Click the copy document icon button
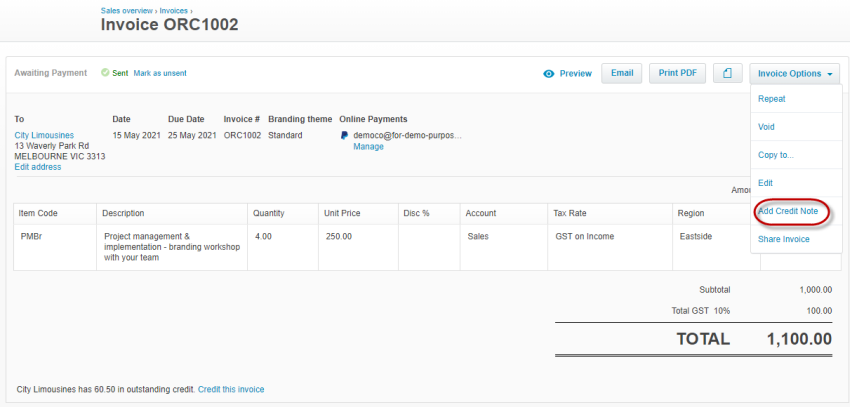This screenshot has height=407, width=850. [x=727, y=73]
